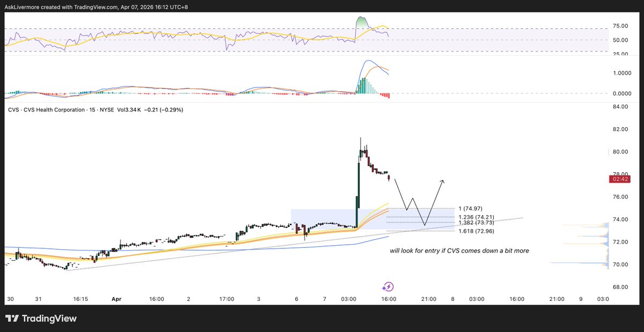Select the Fib level 1.618 (72.96) label

(x=477, y=231)
